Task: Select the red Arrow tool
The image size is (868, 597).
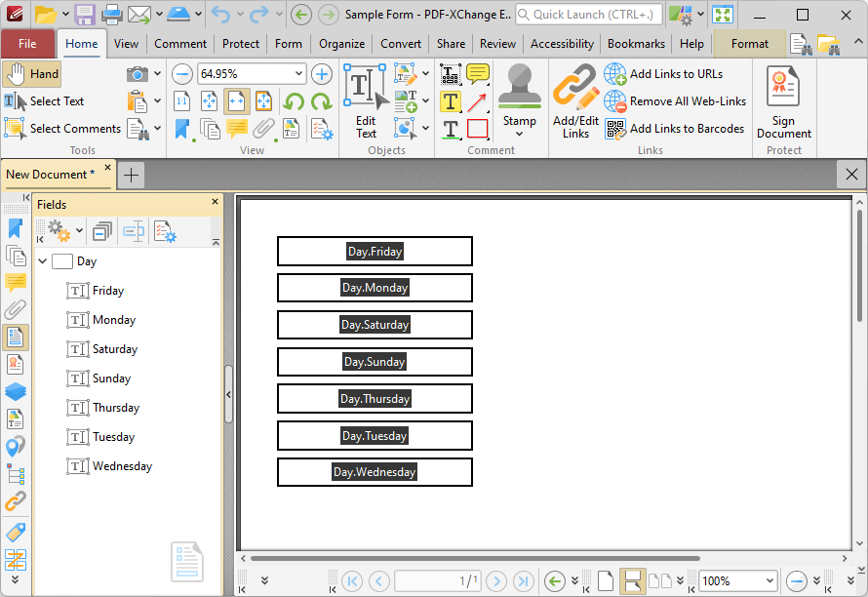Action: tap(478, 101)
